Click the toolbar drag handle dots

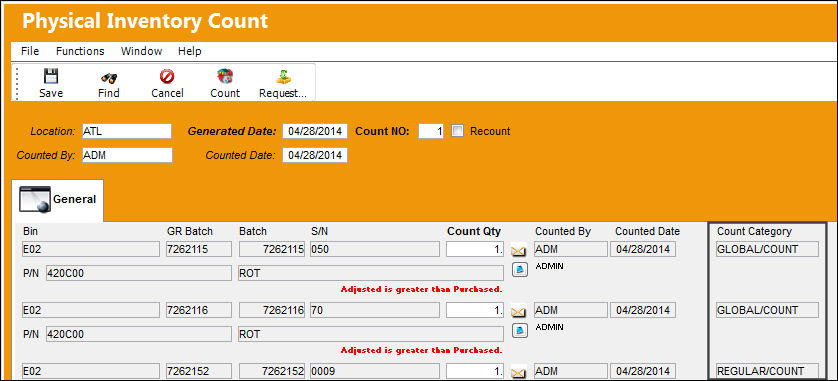17,83
